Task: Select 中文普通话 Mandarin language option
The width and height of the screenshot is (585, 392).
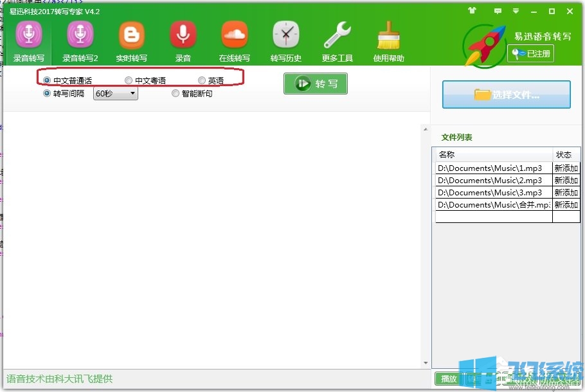Action: click(47, 80)
